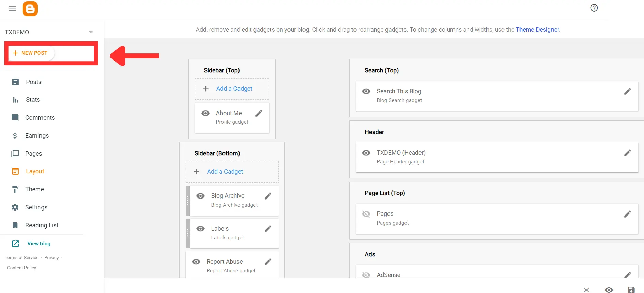644x293 pixels.
Task: Open Posts in the sidebar
Action: point(34,82)
